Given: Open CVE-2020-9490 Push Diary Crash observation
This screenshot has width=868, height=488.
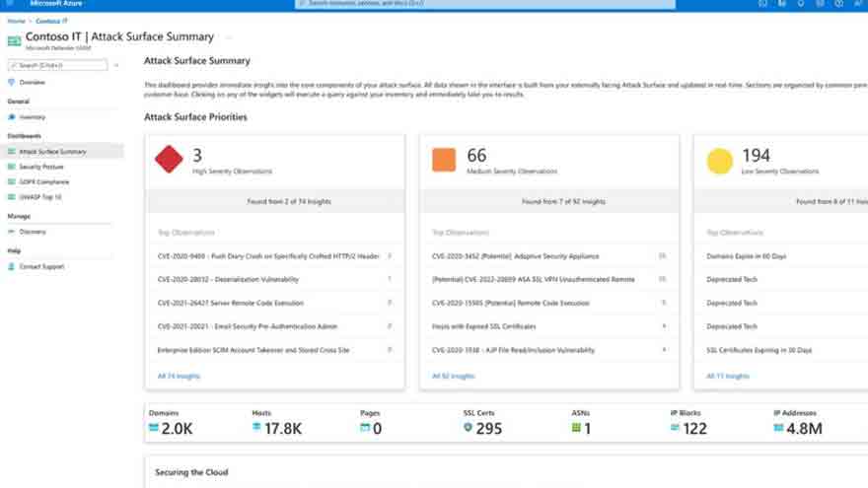Looking at the screenshot, I should pyautogui.click(x=275, y=256).
